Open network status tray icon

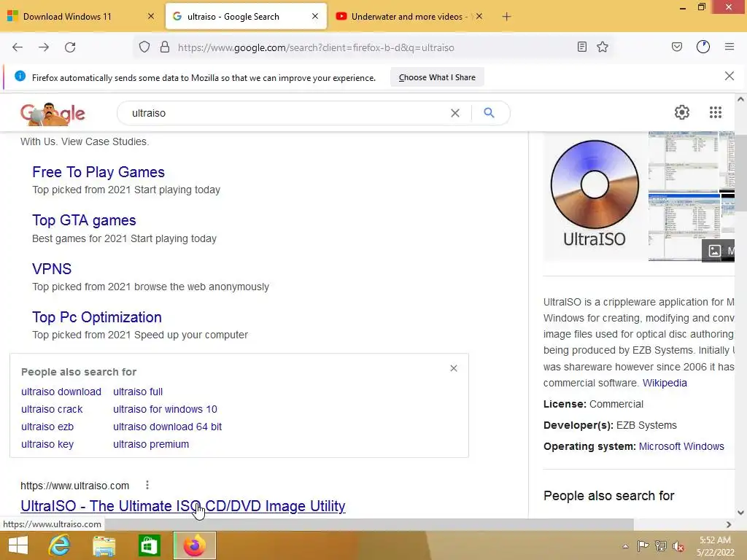click(x=661, y=545)
